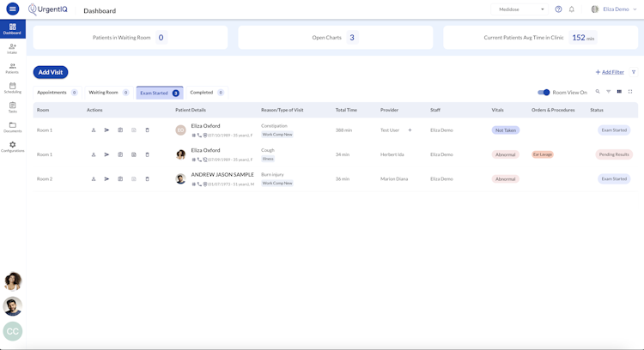
Task: Click the help question mark icon
Action: tap(558, 9)
